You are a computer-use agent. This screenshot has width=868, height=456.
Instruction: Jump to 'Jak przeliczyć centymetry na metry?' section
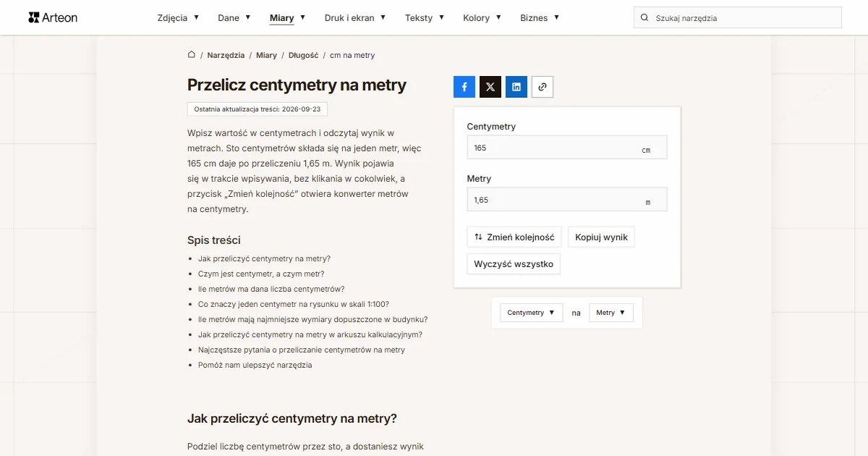click(264, 258)
